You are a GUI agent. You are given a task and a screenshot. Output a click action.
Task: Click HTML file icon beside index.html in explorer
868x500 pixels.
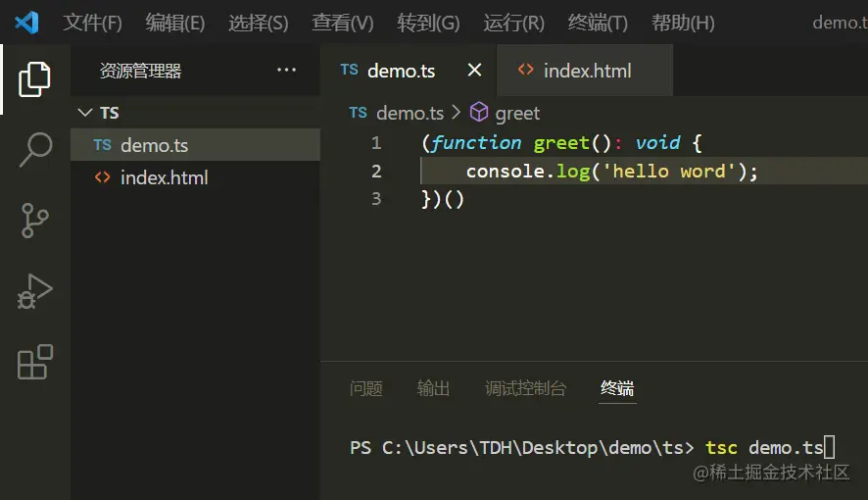point(103,177)
